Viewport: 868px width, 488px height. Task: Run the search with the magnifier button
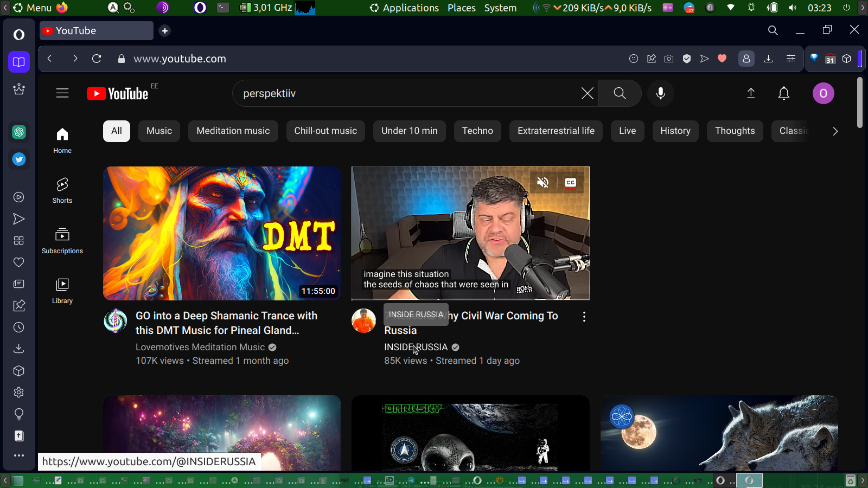coord(620,93)
